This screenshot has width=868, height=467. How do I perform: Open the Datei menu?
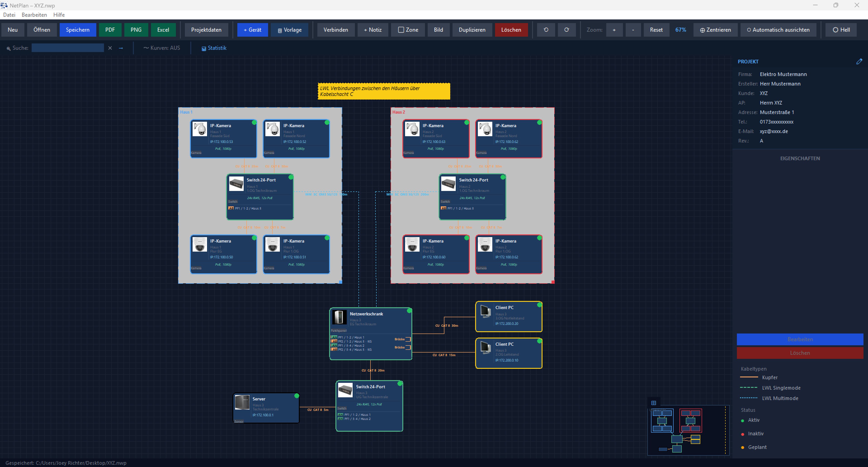pos(9,15)
